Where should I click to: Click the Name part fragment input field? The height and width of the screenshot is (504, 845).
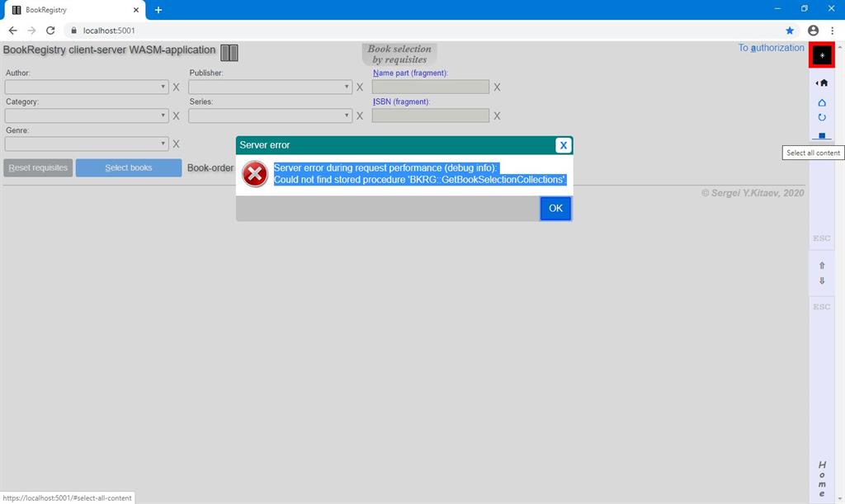click(x=429, y=87)
